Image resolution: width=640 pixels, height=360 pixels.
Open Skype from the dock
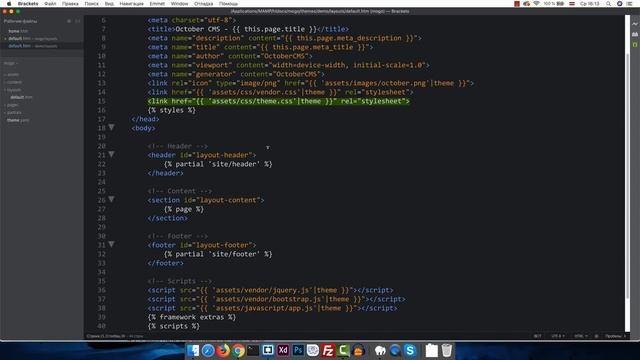[x=410, y=351]
